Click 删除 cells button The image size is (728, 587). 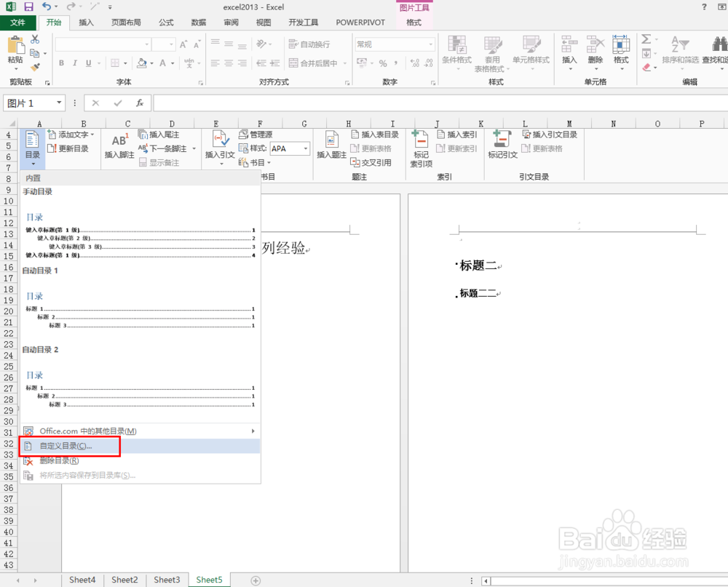coord(596,53)
